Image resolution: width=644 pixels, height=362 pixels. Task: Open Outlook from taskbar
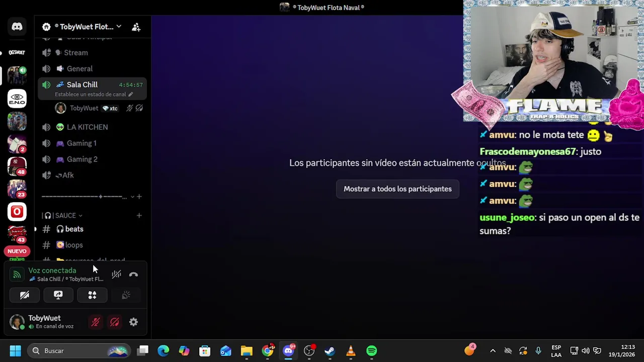[225, 351]
